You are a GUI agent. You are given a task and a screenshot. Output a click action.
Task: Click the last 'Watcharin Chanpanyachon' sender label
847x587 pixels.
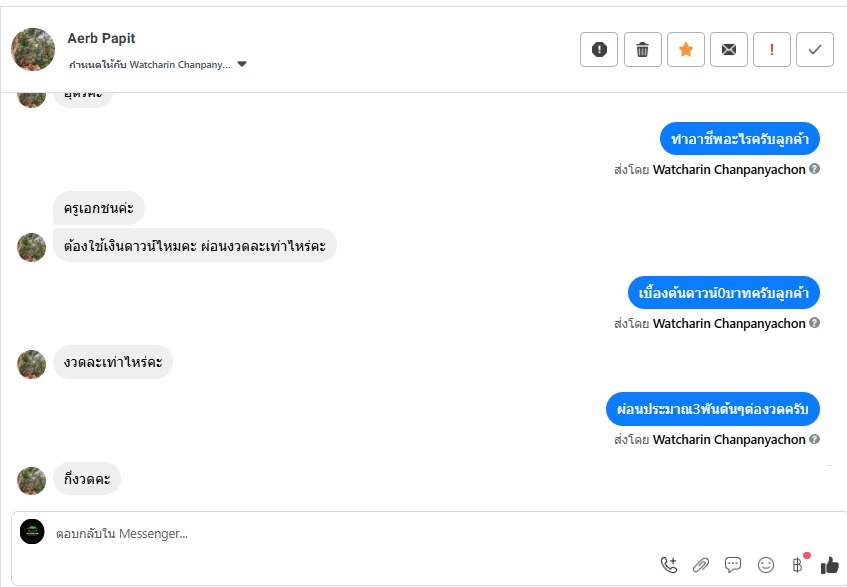(x=728, y=439)
